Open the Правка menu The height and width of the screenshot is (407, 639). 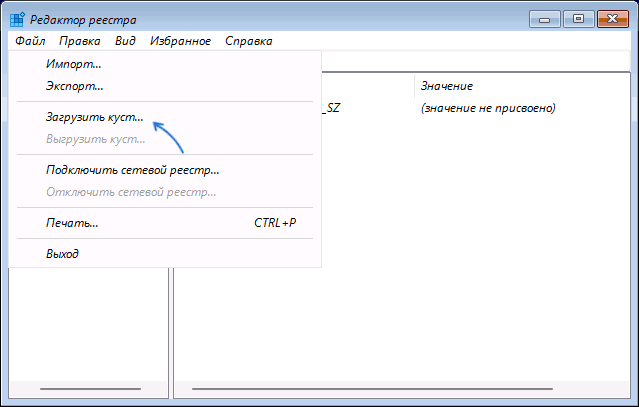tap(79, 41)
